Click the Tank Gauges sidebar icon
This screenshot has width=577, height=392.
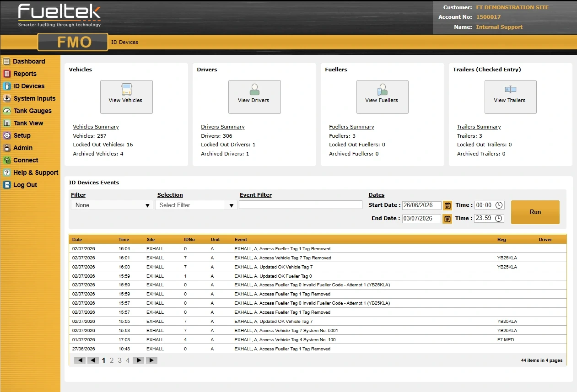tap(6, 111)
